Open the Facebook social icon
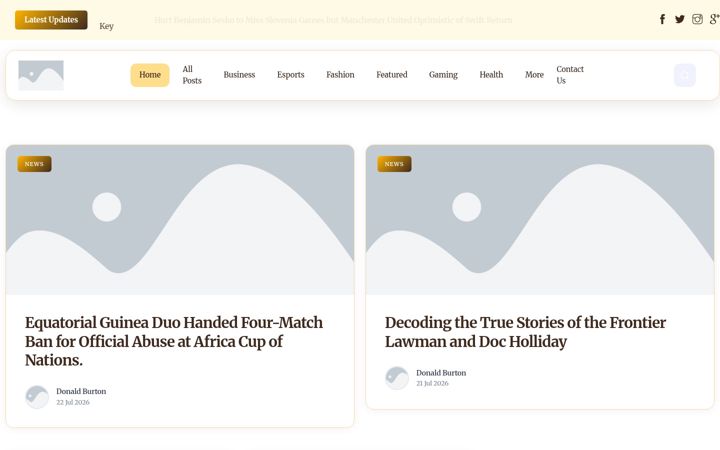The height and width of the screenshot is (450, 720). tap(662, 19)
